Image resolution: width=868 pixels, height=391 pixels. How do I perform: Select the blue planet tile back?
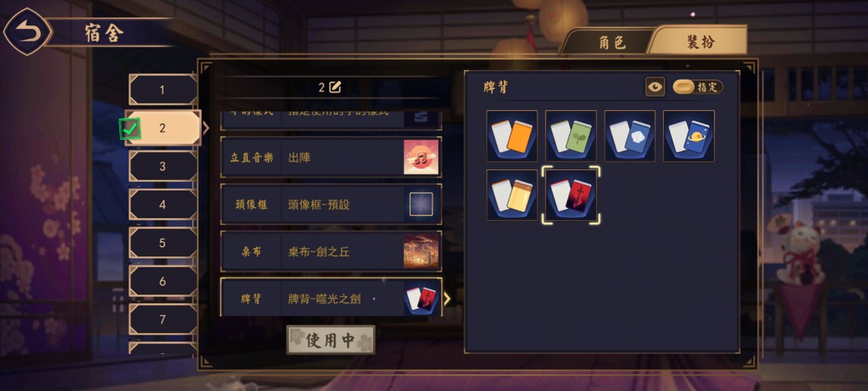click(688, 136)
